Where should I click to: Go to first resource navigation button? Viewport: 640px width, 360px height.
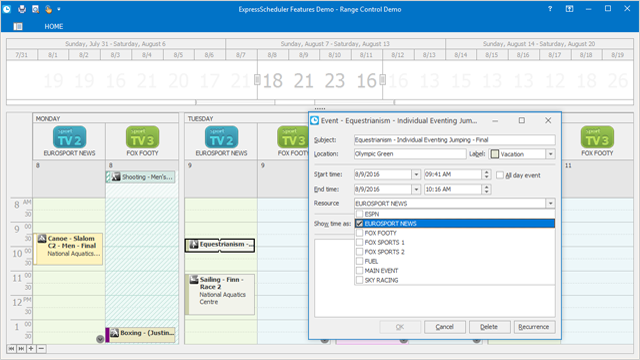(11, 349)
